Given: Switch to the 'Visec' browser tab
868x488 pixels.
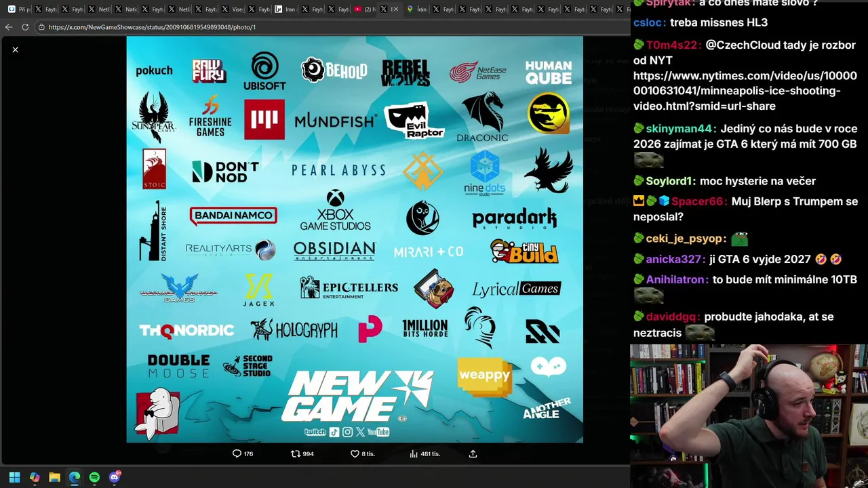Looking at the screenshot, I should click(233, 9).
